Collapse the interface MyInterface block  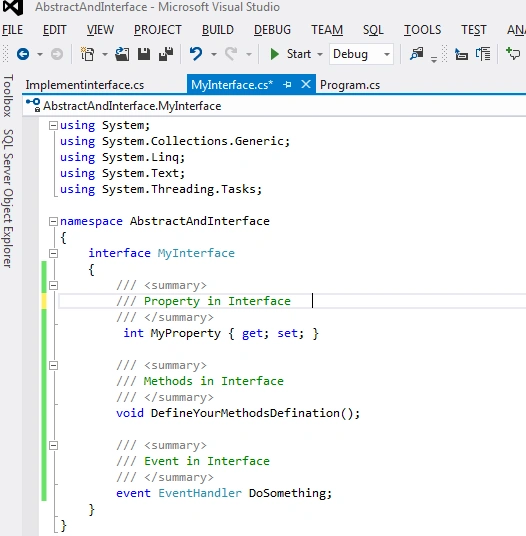tap(53, 254)
